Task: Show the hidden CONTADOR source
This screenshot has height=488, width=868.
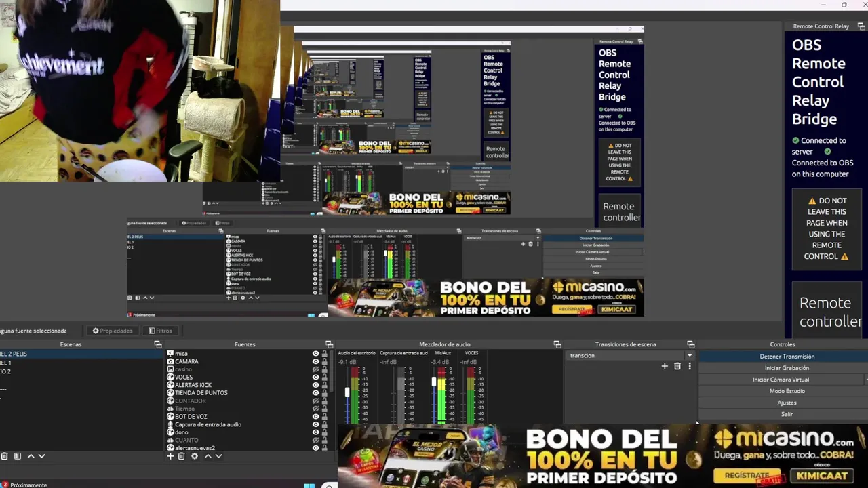Action: tap(315, 401)
